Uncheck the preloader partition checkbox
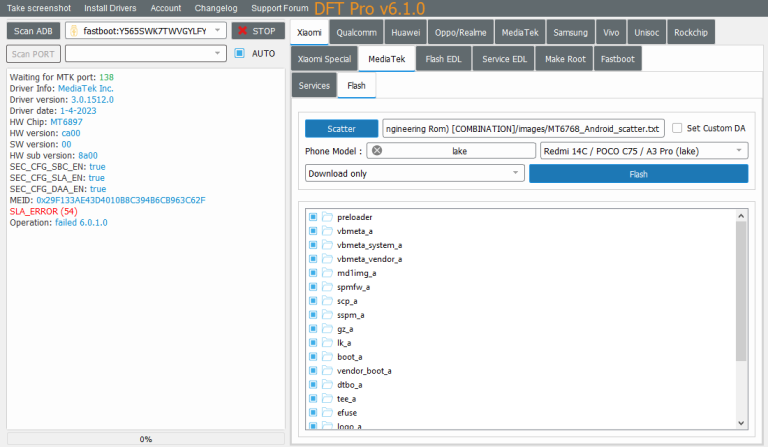Viewport: 768px width, 447px height. click(313, 217)
